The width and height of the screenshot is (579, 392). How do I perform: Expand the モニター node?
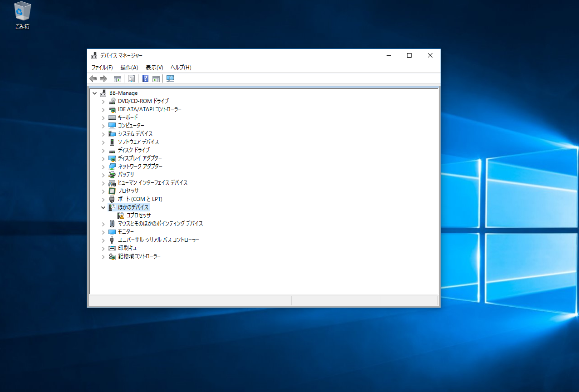tap(103, 232)
